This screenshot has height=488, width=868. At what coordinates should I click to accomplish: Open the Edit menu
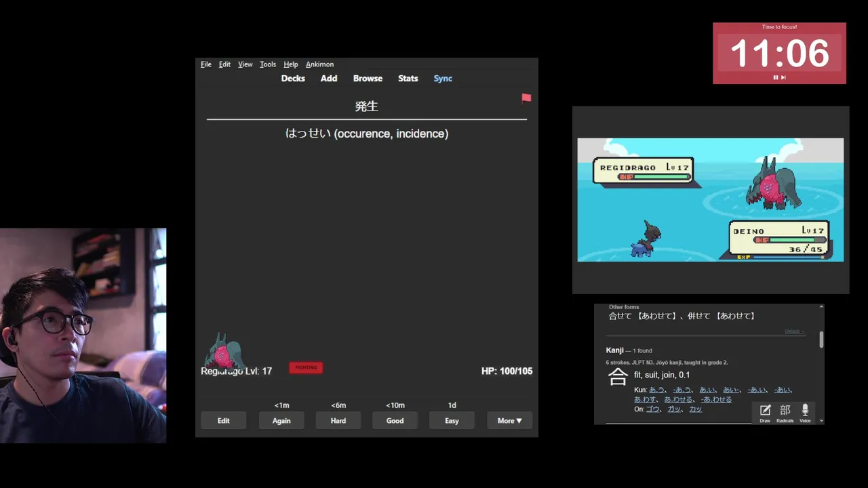pyautogui.click(x=224, y=64)
